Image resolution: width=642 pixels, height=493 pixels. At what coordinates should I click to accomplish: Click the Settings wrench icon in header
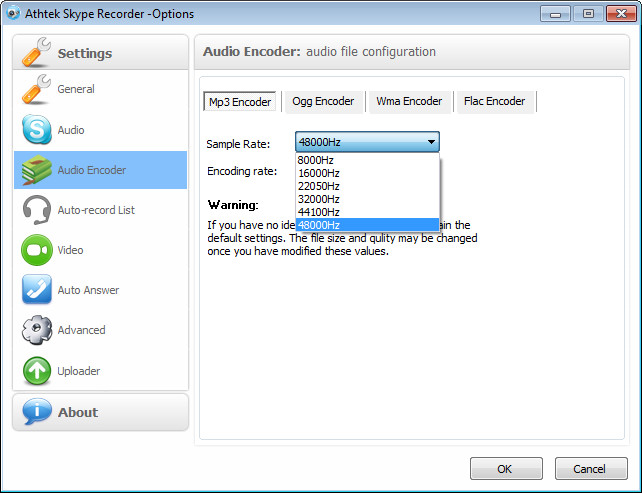(36, 52)
